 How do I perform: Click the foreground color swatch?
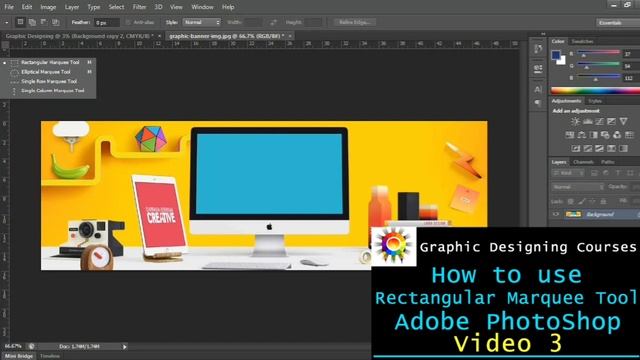pos(556,55)
